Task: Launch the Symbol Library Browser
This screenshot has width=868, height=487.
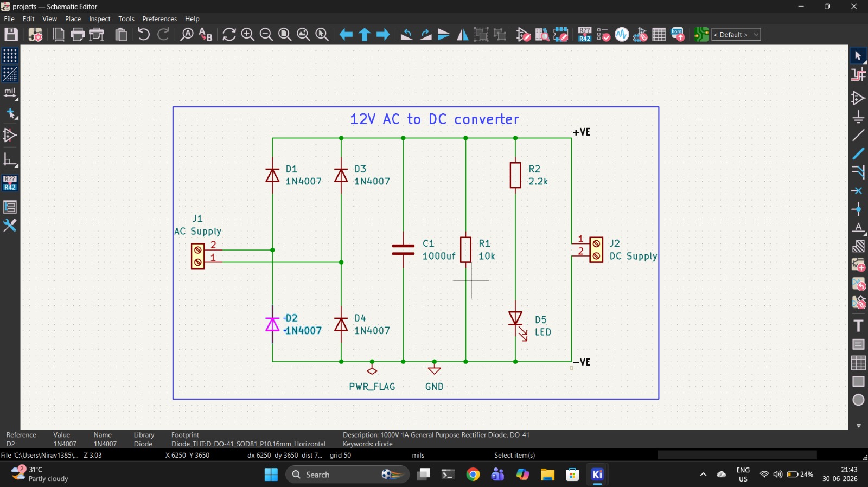Action: [542, 35]
